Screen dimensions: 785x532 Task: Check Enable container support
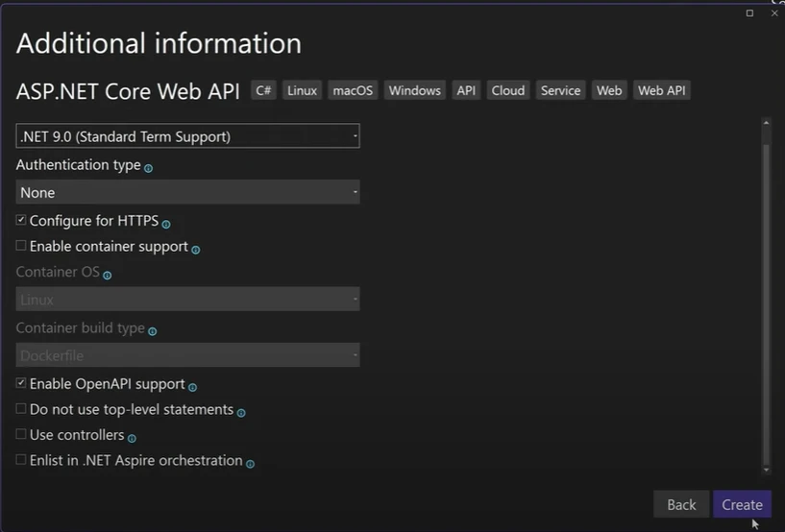point(21,245)
